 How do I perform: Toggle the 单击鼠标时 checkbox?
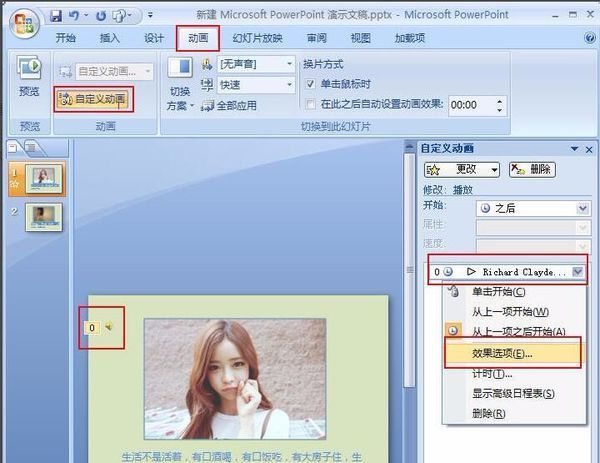[x=310, y=84]
